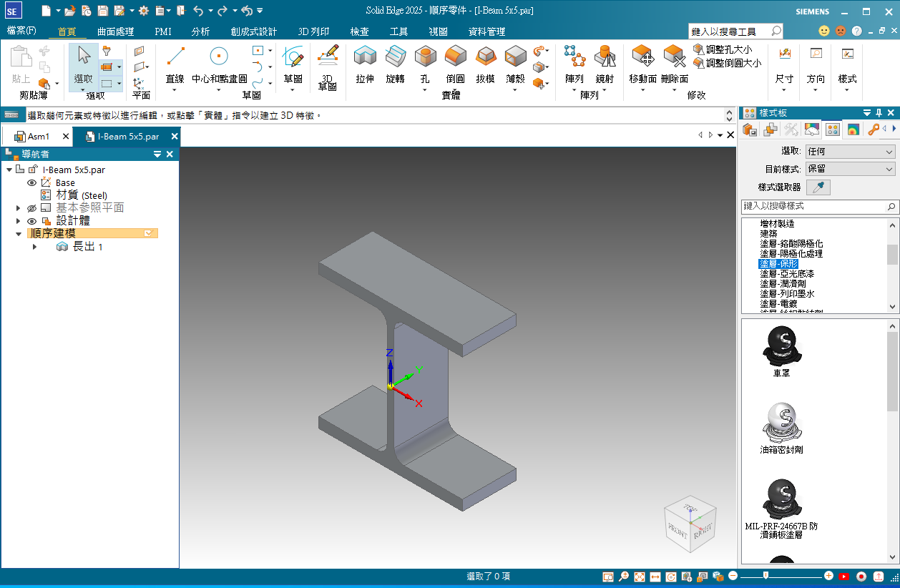The image size is (900, 588).
Task: Switch to the 曲面處理 ribbon tab
Action: tap(115, 31)
